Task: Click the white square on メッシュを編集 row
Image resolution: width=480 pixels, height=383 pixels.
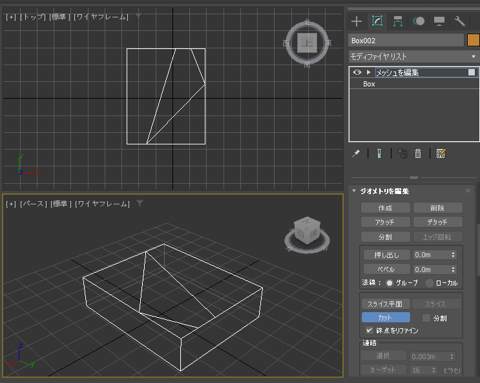Action: tap(471, 72)
